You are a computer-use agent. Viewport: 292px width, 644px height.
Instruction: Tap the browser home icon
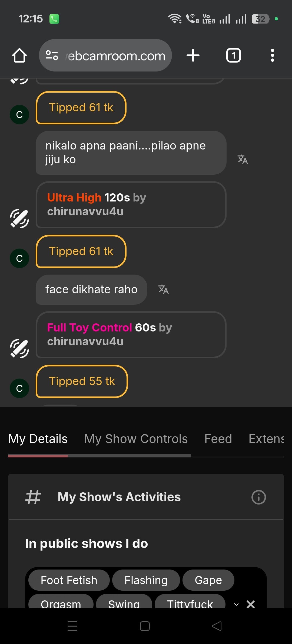click(x=19, y=56)
